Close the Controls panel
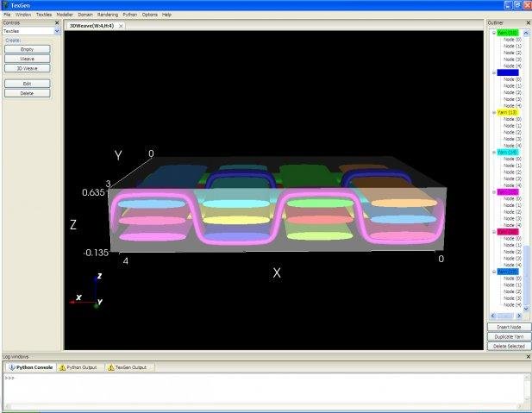The image size is (532, 413). 57,22
